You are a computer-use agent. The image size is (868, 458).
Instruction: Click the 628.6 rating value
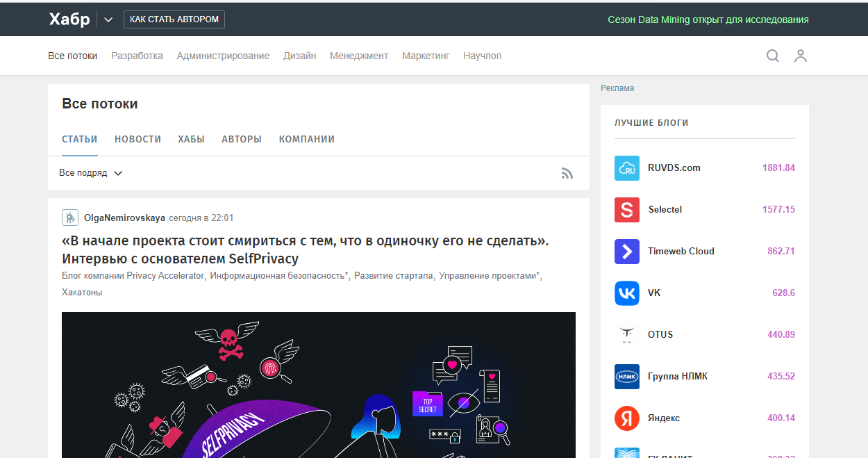pyautogui.click(x=783, y=293)
